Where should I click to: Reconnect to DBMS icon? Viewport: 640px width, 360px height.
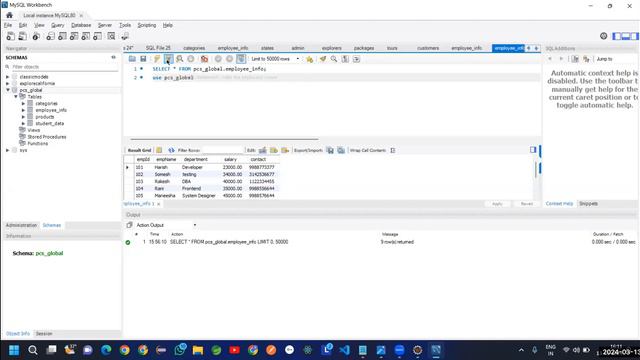[125, 36]
